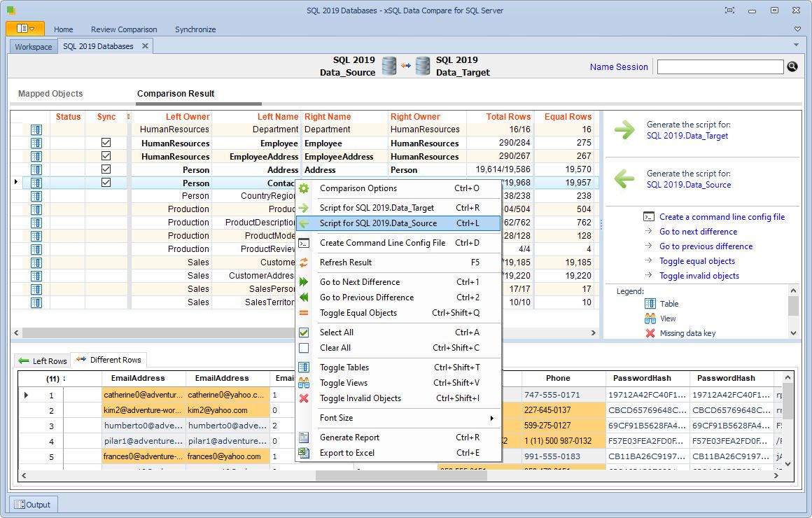Click the Missing data key red X

tap(650, 333)
